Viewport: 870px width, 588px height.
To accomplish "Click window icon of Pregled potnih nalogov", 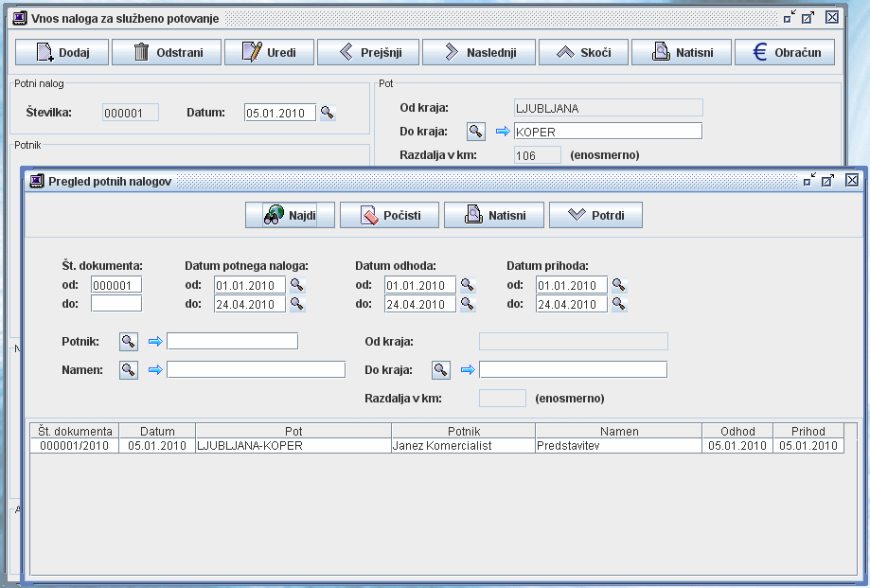I will pyautogui.click(x=37, y=181).
